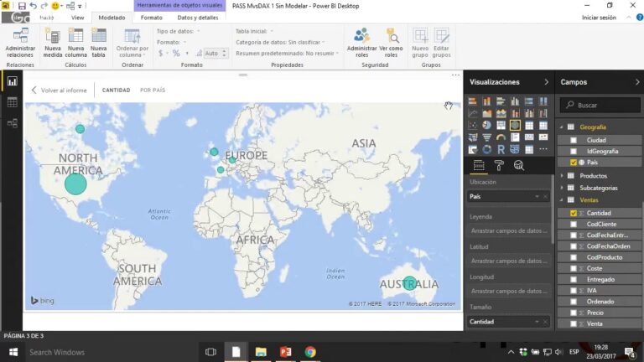Click the Undo arrow icon
This screenshot has width=644, height=362.
click(34, 6)
